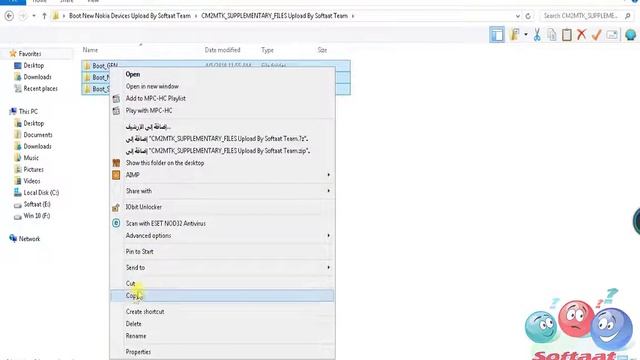Click the folder options toolbar icon
Image resolution: width=640 pixels, height=360 pixels.
pos(515,35)
